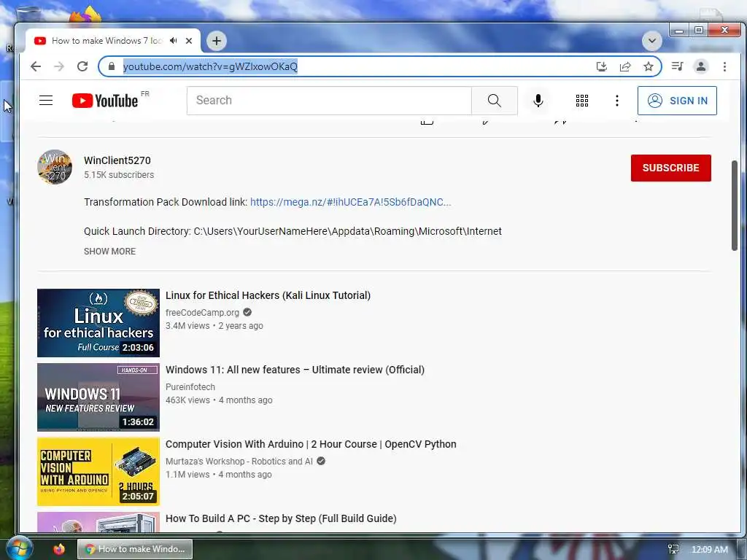747x560 pixels.
Task: Go to YouTube home via logo
Action: point(105,101)
